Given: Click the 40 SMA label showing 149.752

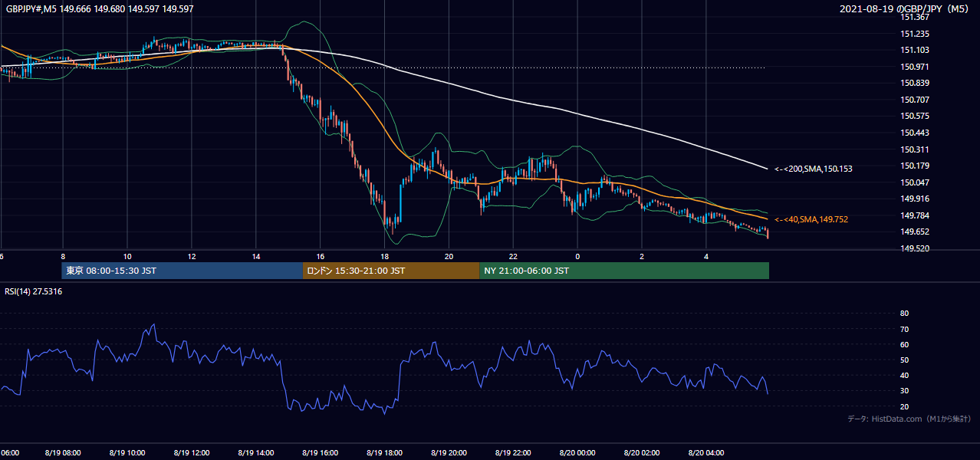Looking at the screenshot, I should pyautogui.click(x=811, y=219).
